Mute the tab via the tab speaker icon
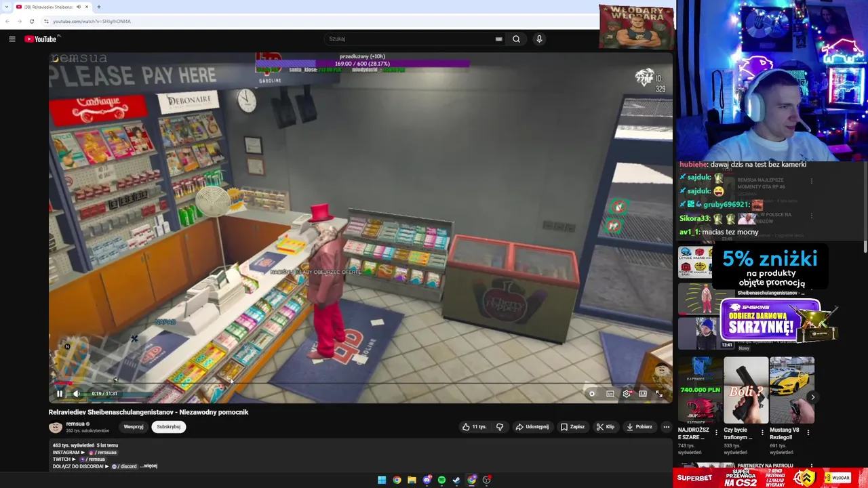The image size is (868, 488). (79, 7)
